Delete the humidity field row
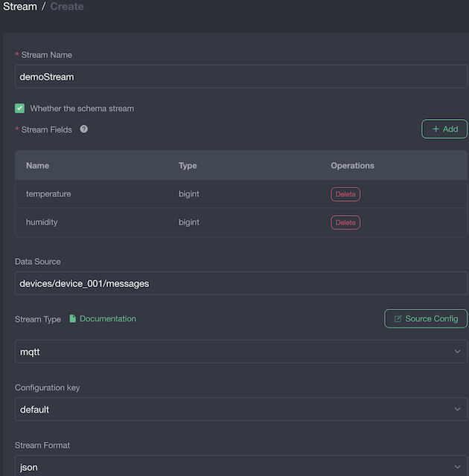 click(345, 222)
